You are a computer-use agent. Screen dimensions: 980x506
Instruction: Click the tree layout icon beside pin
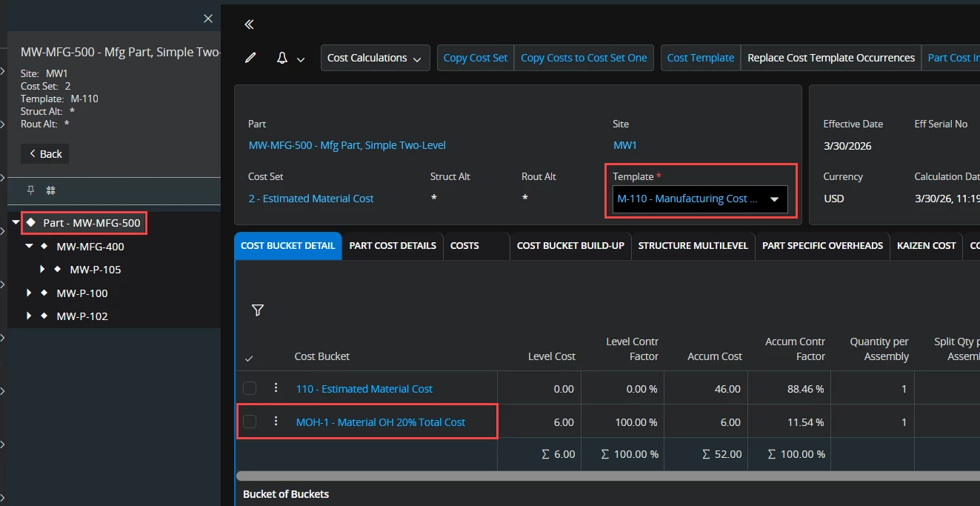[x=51, y=190]
